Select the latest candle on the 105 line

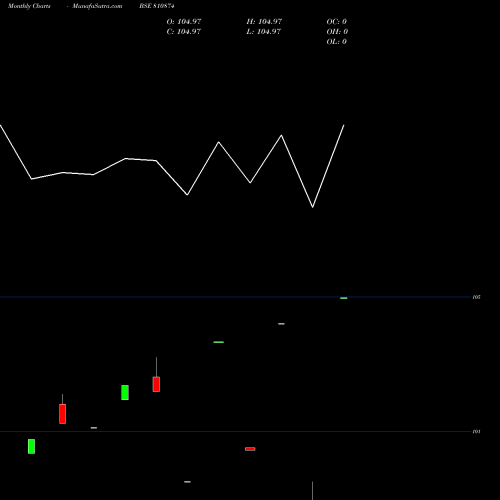tap(344, 298)
